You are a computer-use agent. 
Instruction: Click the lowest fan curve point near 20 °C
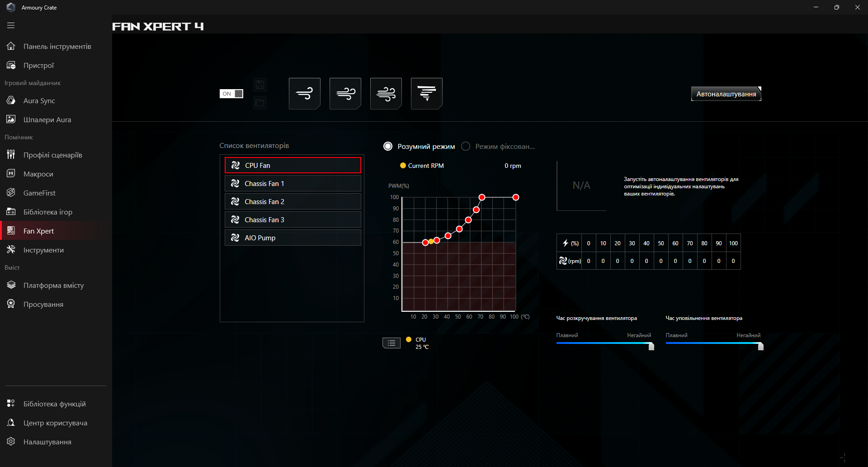425,243
